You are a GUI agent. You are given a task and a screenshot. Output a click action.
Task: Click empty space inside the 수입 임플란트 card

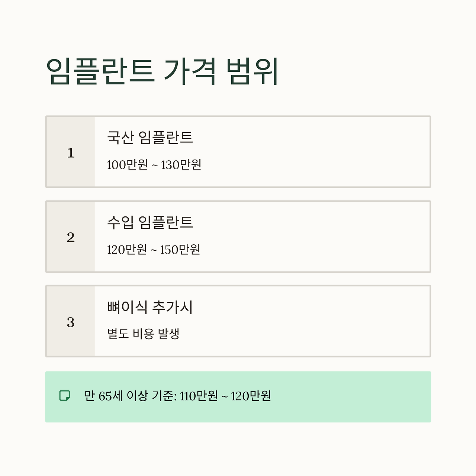point(316,237)
